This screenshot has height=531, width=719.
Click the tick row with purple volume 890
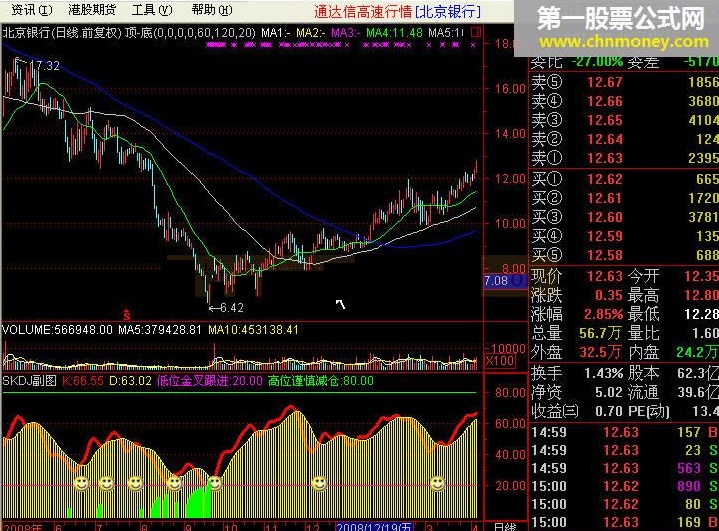pos(625,486)
